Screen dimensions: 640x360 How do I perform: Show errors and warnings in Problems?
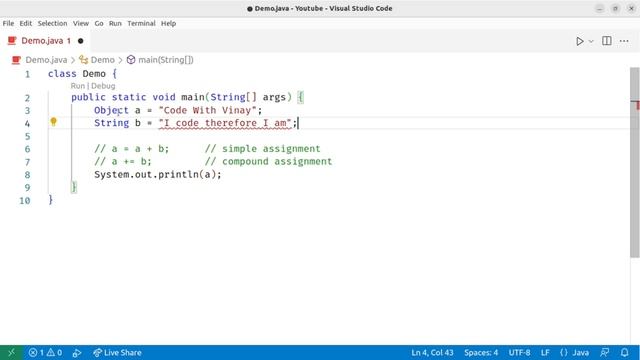pyautogui.click(x=45, y=353)
